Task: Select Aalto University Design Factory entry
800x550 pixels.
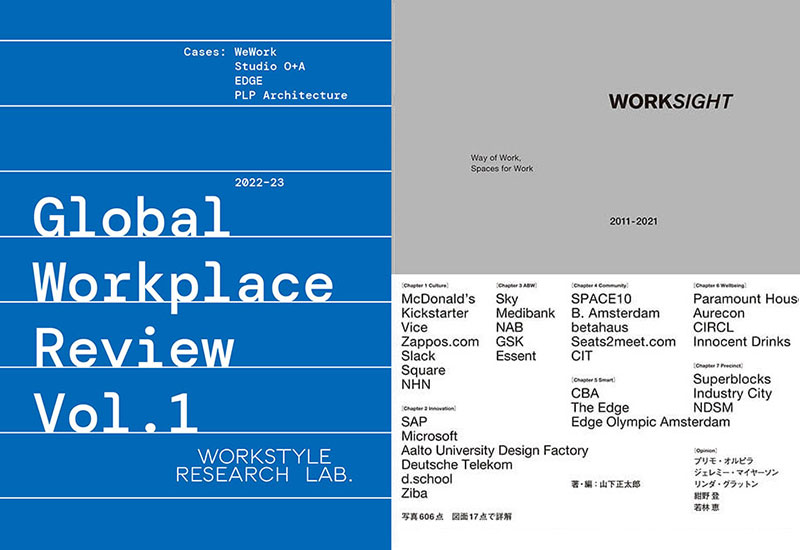Action: point(494,451)
